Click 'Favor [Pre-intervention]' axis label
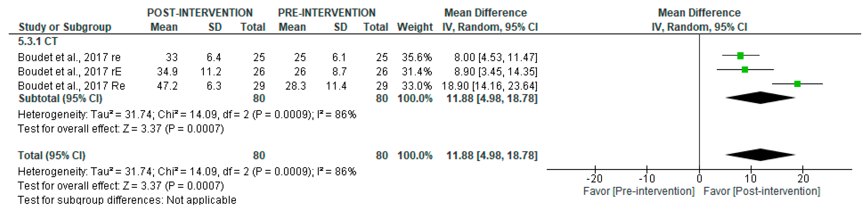 point(639,191)
